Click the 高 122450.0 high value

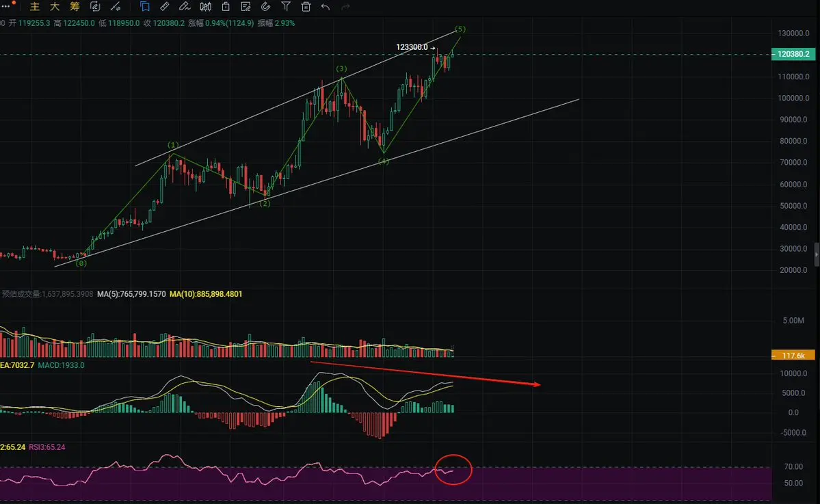point(75,23)
